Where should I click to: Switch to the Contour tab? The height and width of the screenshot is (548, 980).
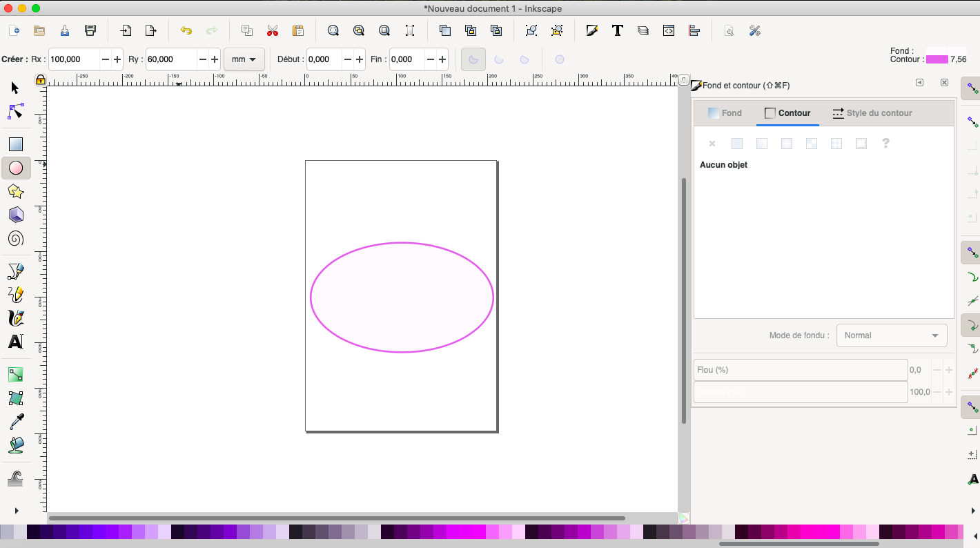787,113
